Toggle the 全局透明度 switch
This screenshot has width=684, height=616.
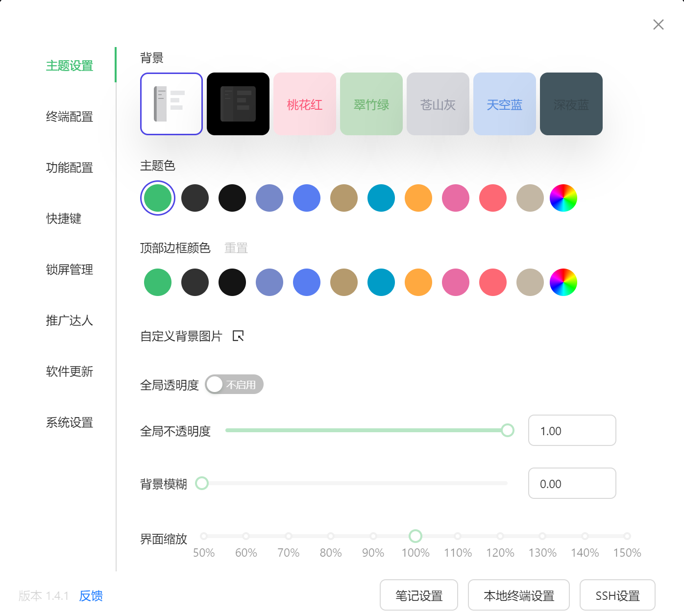click(234, 385)
